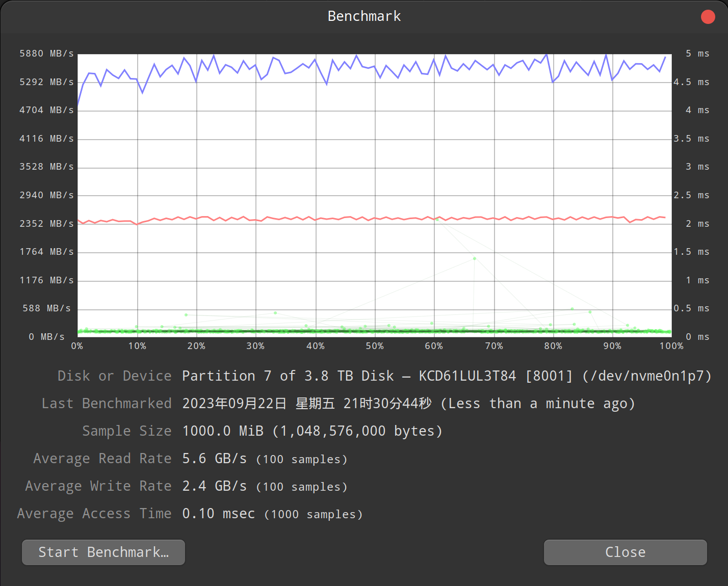
Task: Click the 100% x-axis label
Action: click(671, 346)
